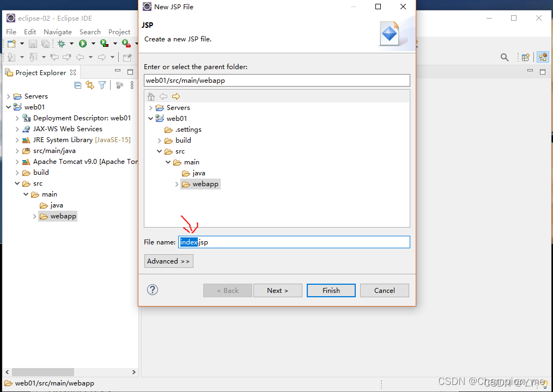Screen dimensions: 553x392
Task: Select the Project Explorer tab
Action: 40,72
